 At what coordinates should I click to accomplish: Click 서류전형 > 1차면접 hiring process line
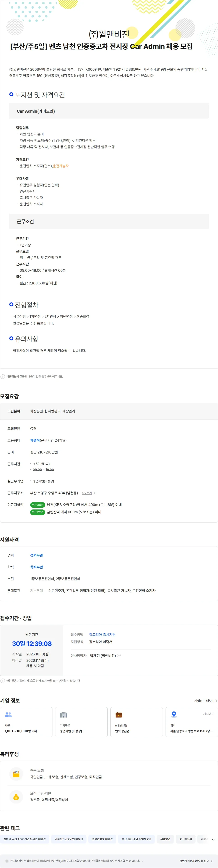(x=51, y=316)
